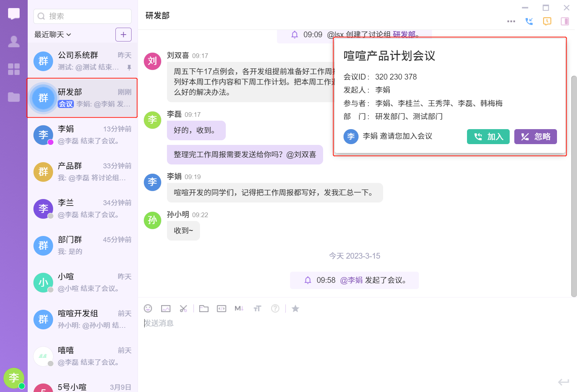Open the three-dot more options menu
Screen dimensions: 577x392
click(511, 22)
